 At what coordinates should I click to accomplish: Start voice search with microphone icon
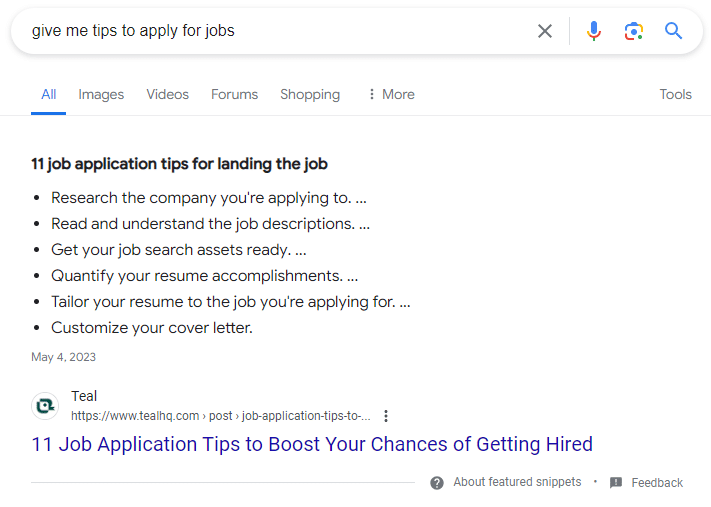594,31
